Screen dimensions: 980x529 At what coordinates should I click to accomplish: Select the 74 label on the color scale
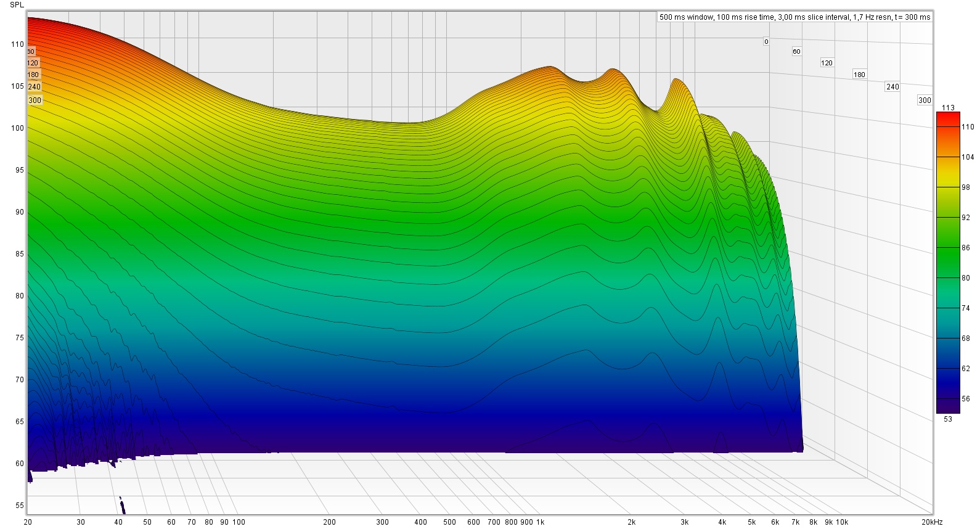[x=966, y=308]
